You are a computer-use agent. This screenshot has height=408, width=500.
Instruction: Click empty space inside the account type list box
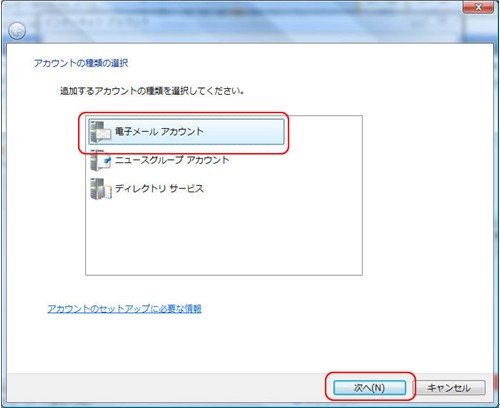(224, 238)
